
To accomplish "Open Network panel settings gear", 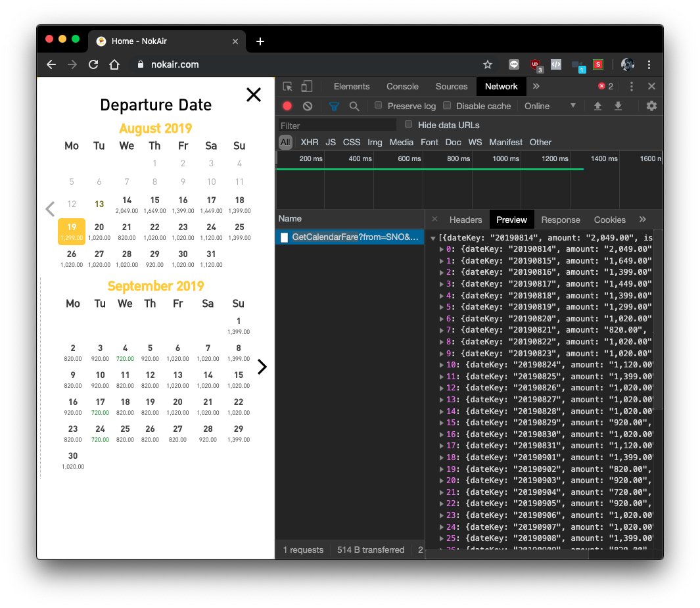I will point(651,106).
